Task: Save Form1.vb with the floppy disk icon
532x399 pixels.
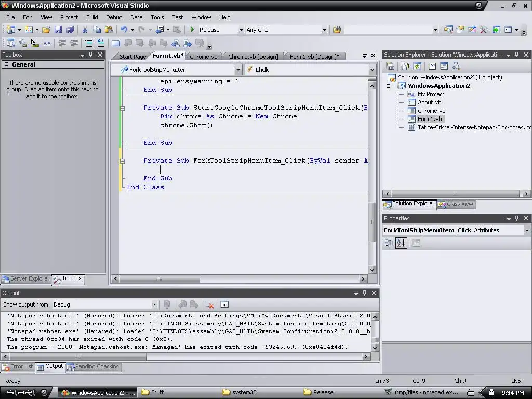Action: click(58, 30)
